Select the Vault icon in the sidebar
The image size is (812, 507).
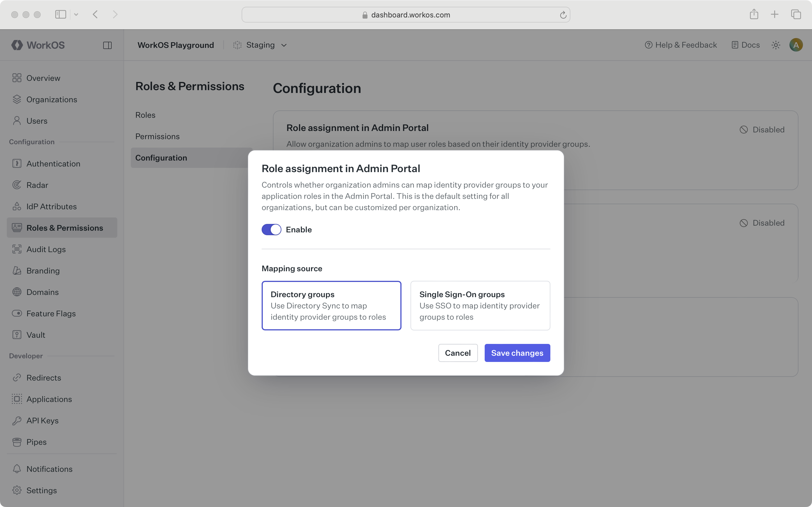coord(17,335)
